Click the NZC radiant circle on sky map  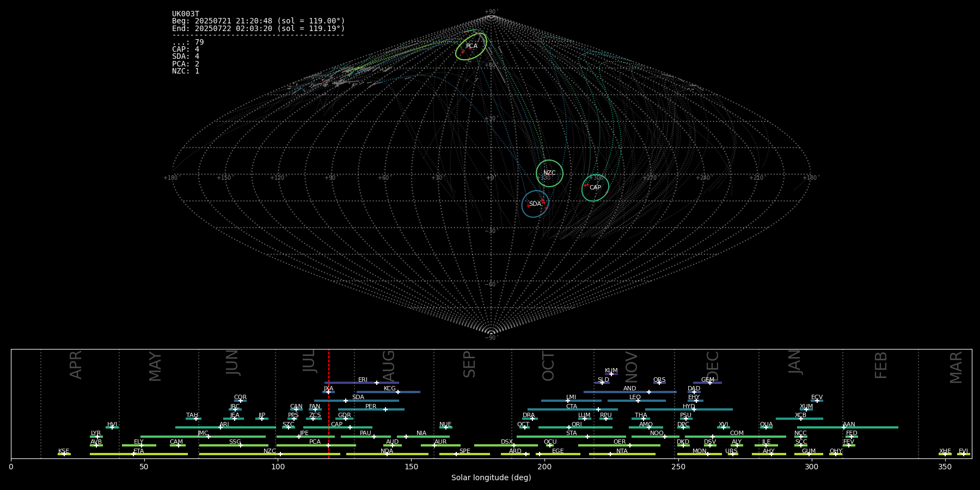pos(549,173)
